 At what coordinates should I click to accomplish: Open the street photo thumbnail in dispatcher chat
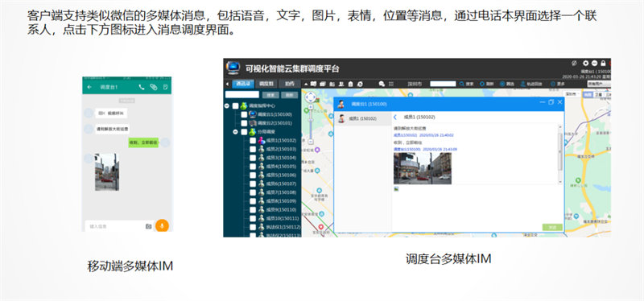422,168
